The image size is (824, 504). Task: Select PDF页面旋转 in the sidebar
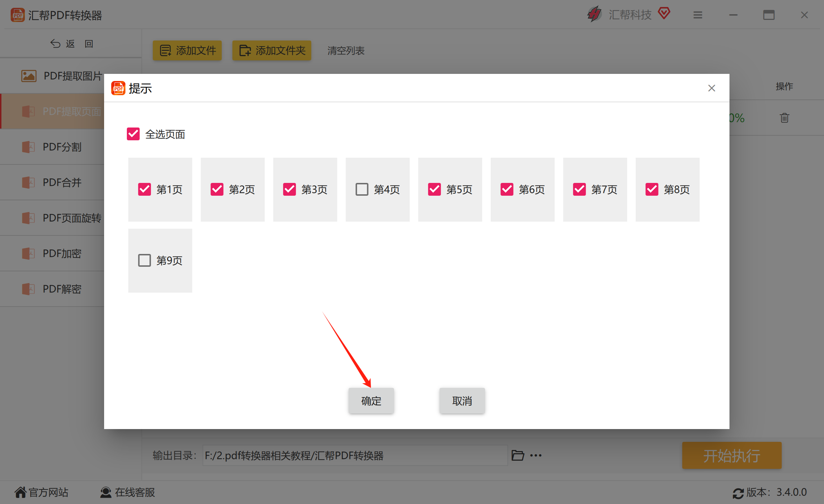pos(52,218)
